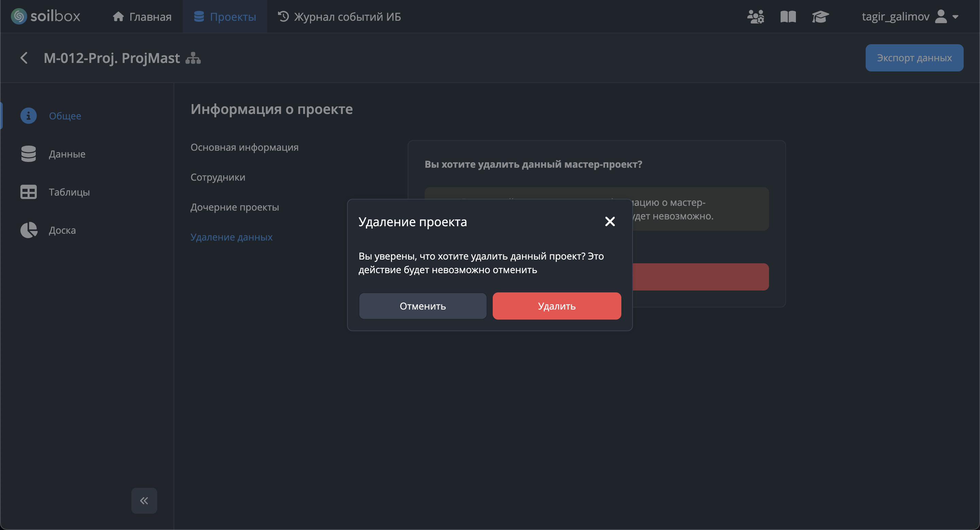Screen dimensions: 980x530
Task: Click the Экспорт данных button
Action: pyautogui.click(x=914, y=58)
